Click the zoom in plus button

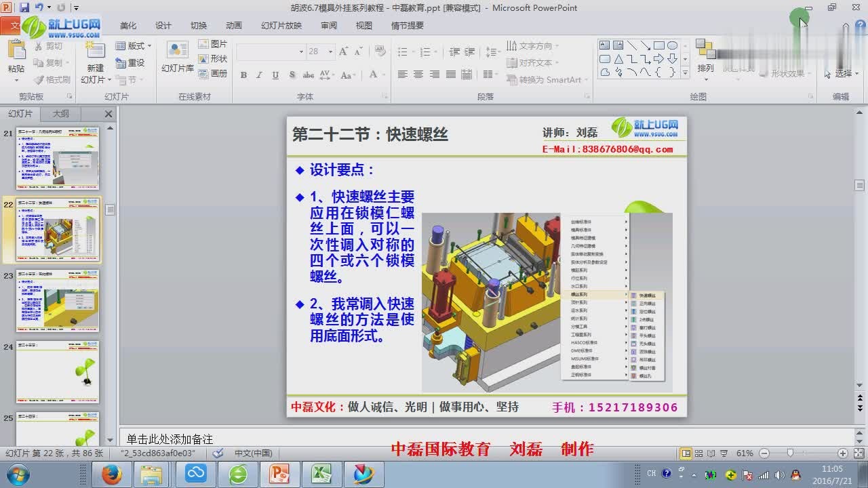pos(843,453)
